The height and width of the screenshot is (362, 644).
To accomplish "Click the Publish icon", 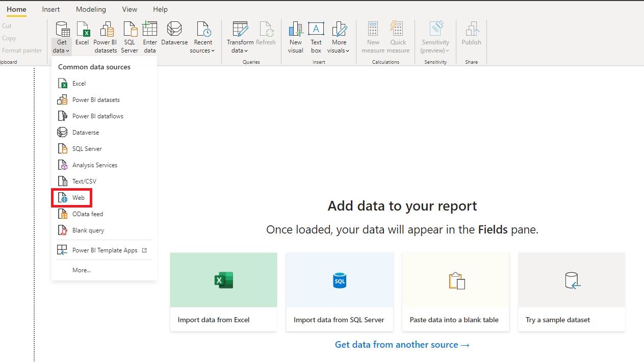I will coord(471,34).
